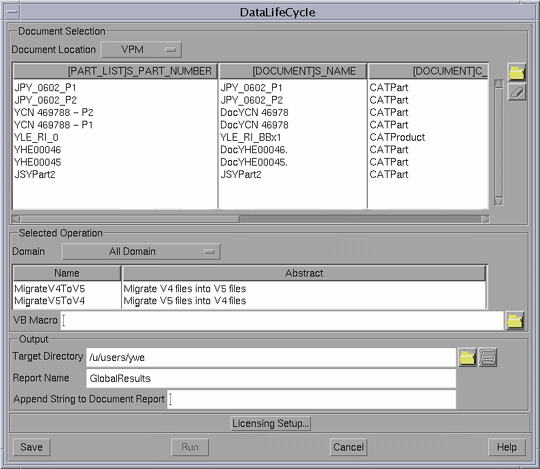Browse for a VB Macro file

515,321
